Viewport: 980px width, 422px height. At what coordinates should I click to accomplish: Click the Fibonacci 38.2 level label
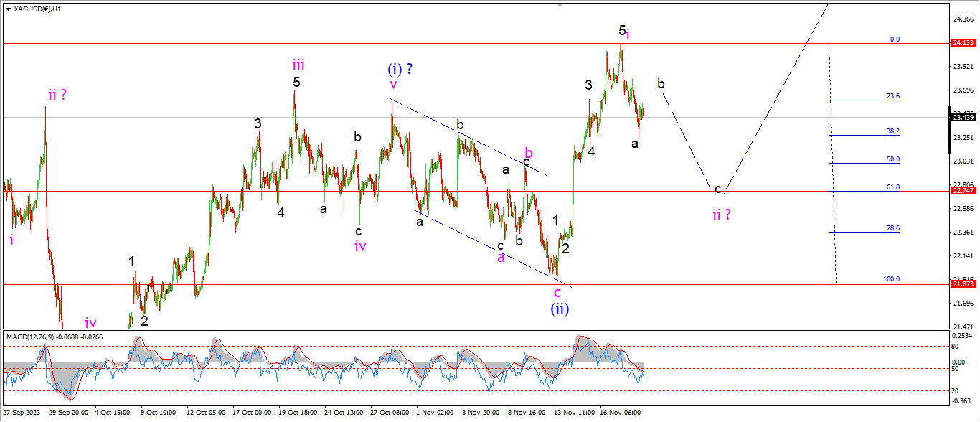(x=892, y=131)
